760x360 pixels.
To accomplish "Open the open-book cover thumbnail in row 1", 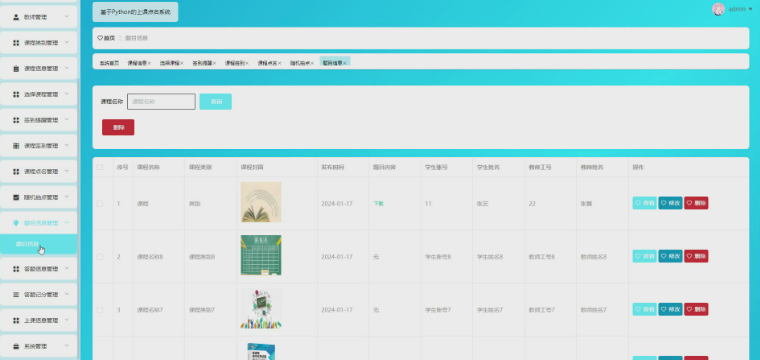I will (x=261, y=202).
